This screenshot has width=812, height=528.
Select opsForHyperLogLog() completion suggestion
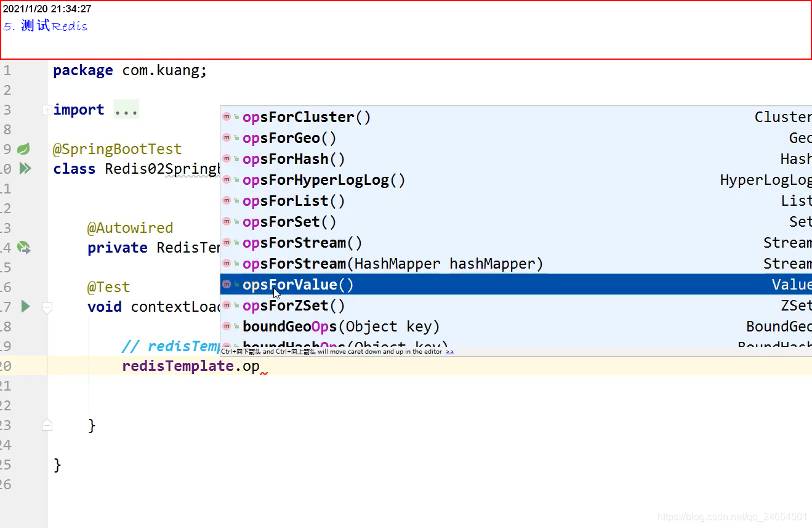click(x=516, y=180)
